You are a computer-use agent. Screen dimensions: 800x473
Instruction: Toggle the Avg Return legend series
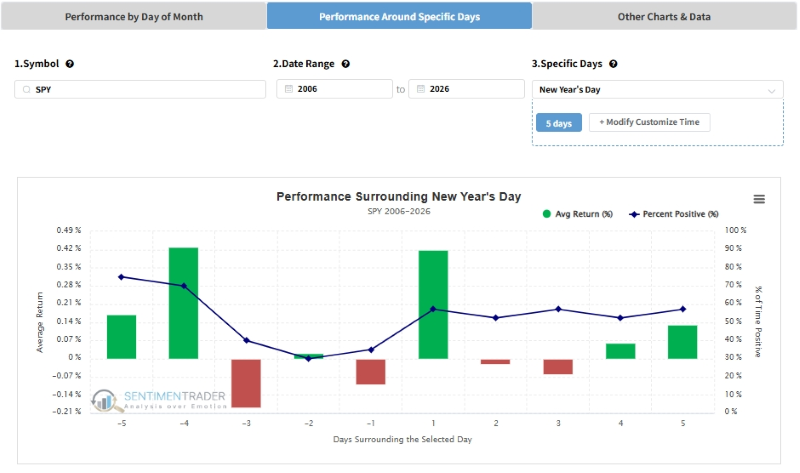pyautogui.click(x=578, y=214)
